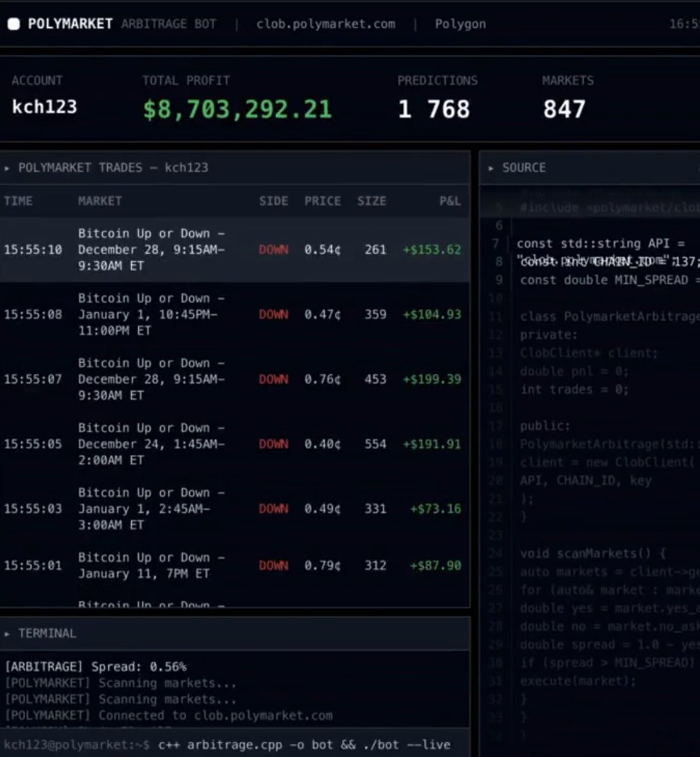Click the DOWN side in the 0.54¢ row
The width and height of the screenshot is (700, 757).
click(x=274, y=250)
